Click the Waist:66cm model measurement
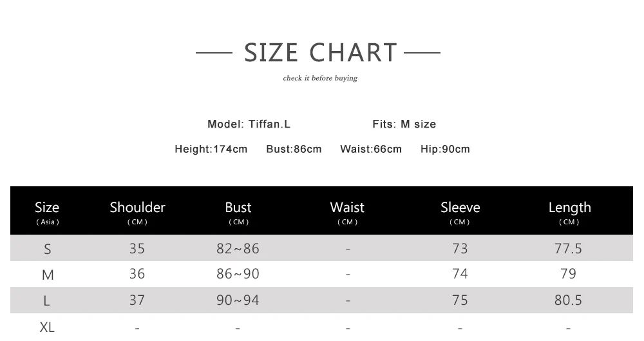This screenshot has width=644, height=341. (x=371, y=150)
